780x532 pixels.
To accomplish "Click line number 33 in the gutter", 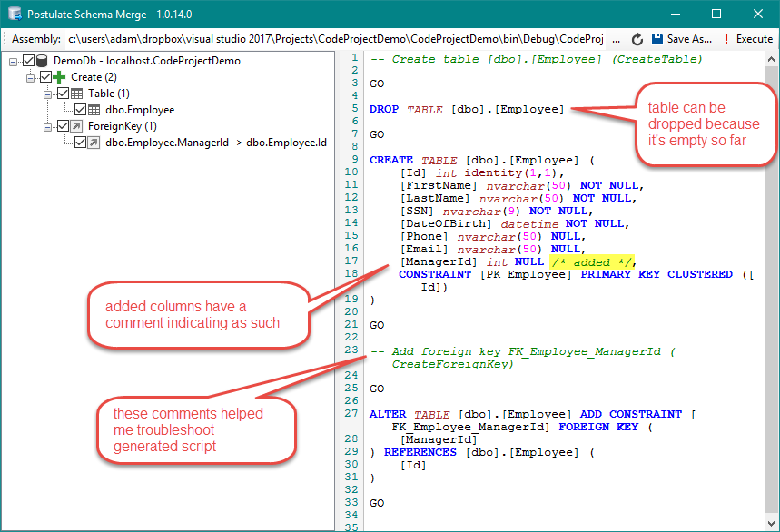I will point(351,502).
